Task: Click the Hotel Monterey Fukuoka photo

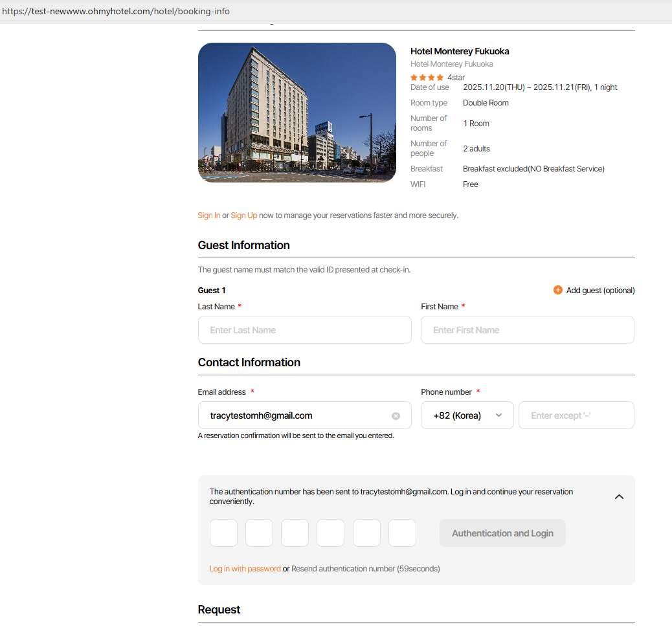Action: [297, 113]
